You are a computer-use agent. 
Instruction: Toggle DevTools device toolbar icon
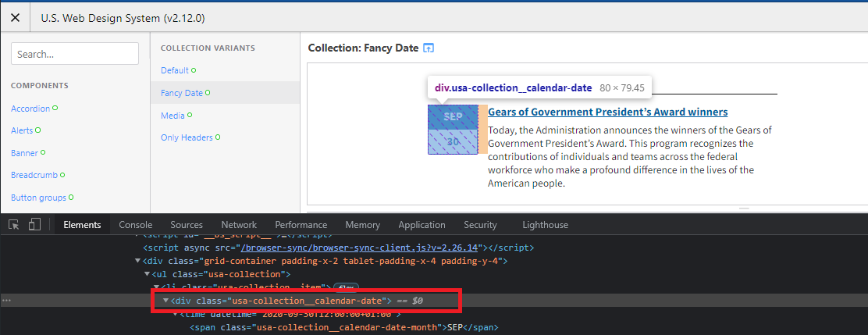[34, 225]
